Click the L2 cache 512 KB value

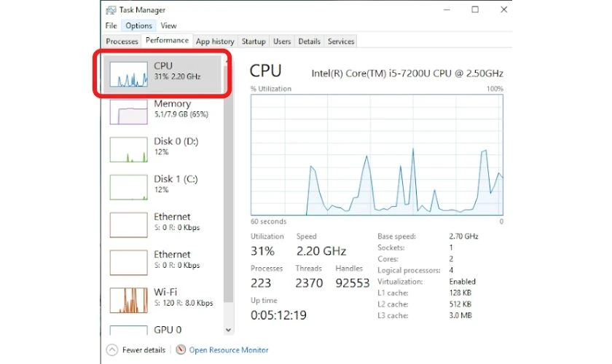(x=460, y=304)
